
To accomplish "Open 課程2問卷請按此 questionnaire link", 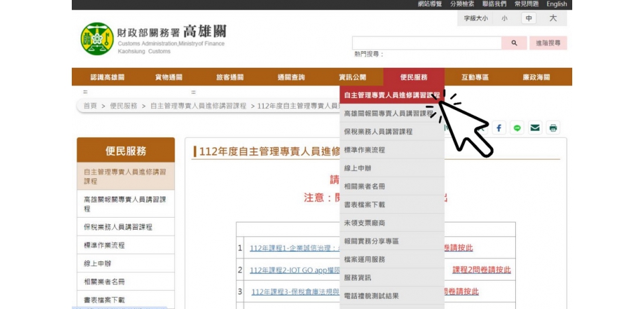I will pos(482,270).
